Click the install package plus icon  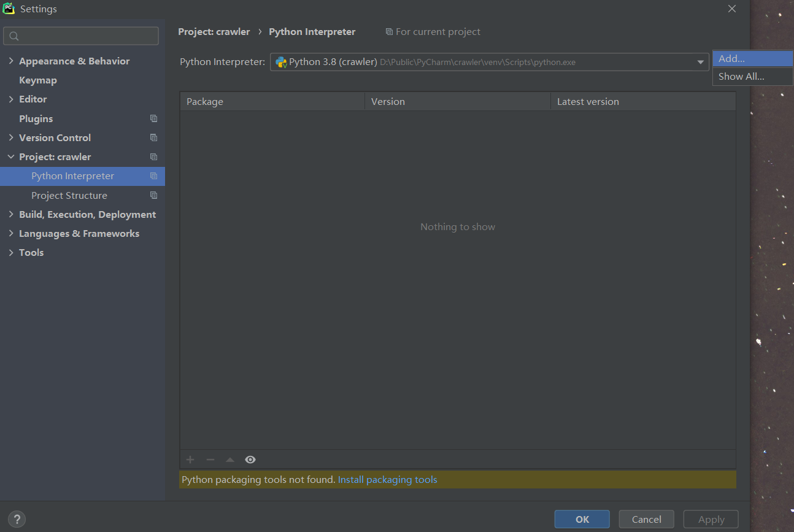[190, 460]
